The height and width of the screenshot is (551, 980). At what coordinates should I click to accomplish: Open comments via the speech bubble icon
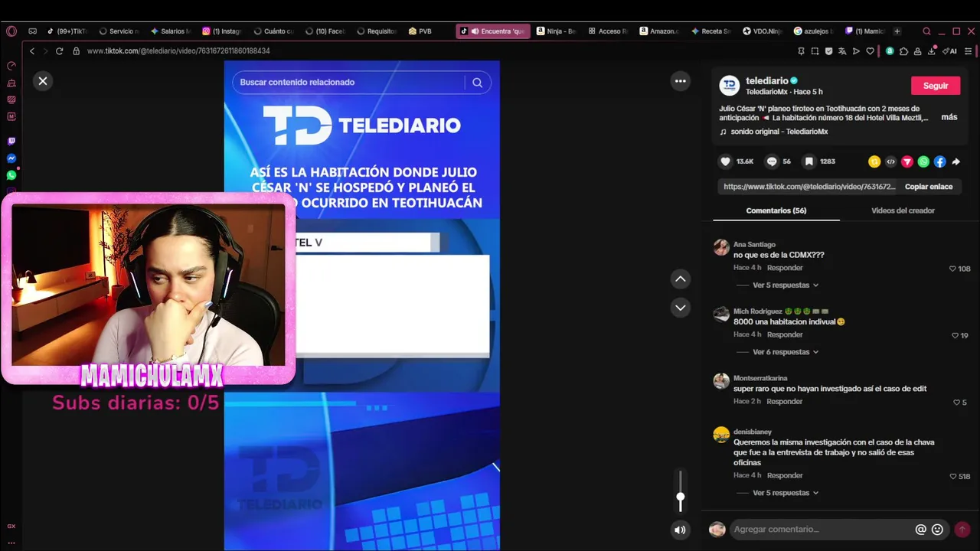[x=772, y=161]
